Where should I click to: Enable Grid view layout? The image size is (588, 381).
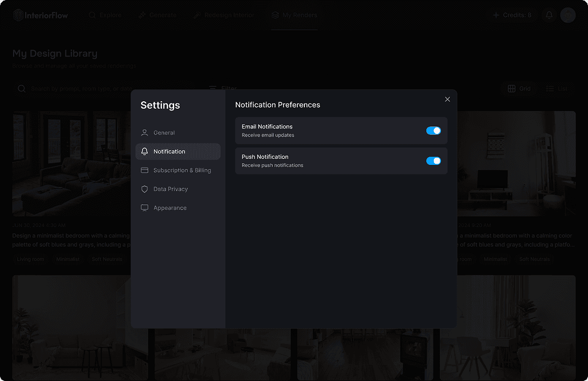point(511,88)
